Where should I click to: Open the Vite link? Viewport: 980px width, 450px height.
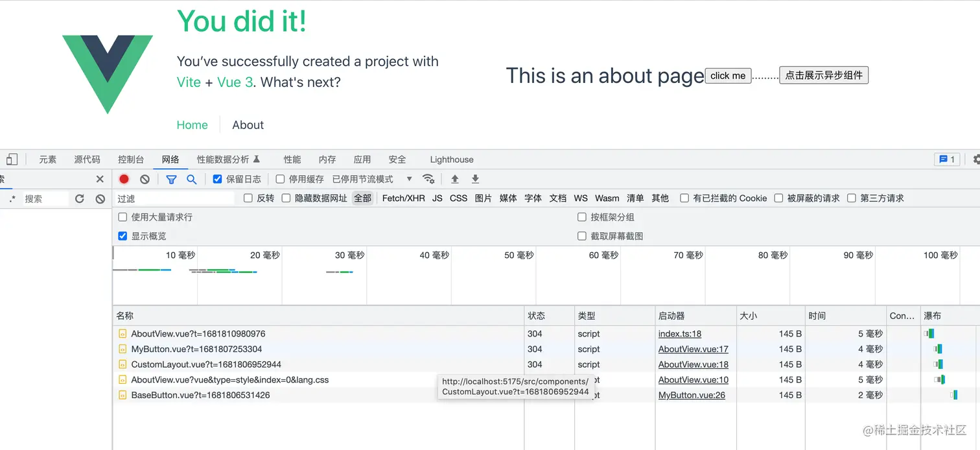pyautogui.click(x=189, y=82)
